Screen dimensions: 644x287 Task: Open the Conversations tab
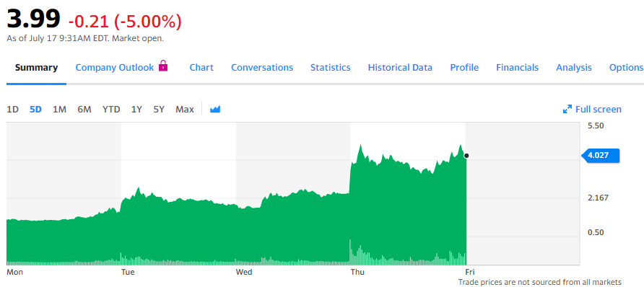[262, 68]
